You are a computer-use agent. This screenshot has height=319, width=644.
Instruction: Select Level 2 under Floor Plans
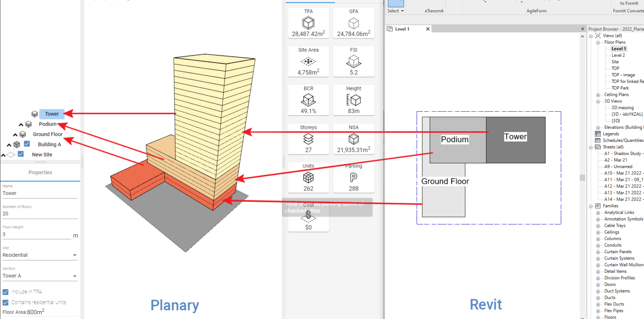tap(619, 55)
